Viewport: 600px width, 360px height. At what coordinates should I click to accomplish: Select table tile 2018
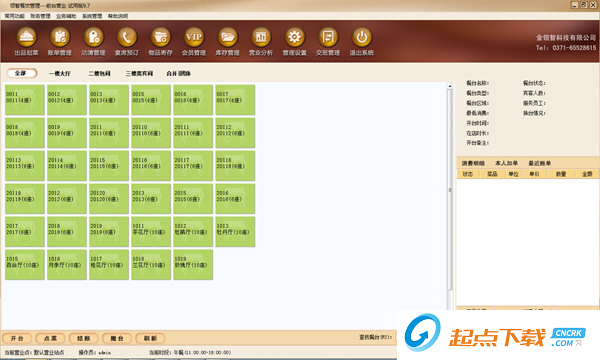pos(67,231)
